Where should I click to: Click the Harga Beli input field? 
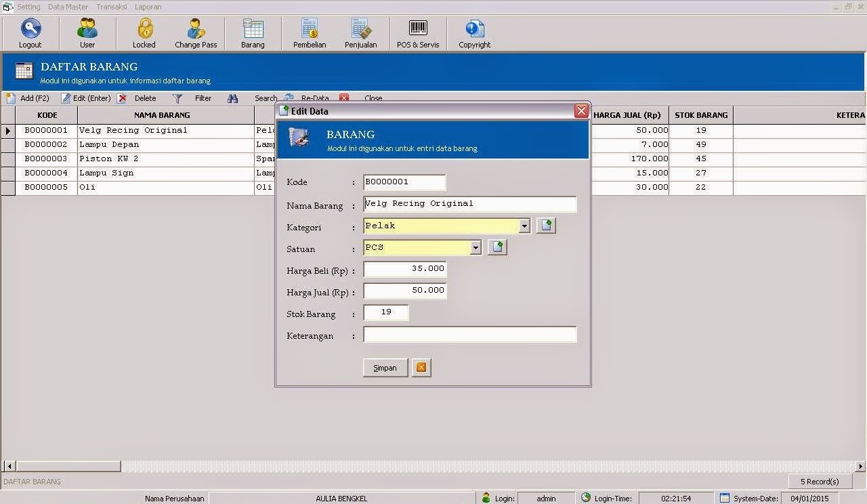404,269
